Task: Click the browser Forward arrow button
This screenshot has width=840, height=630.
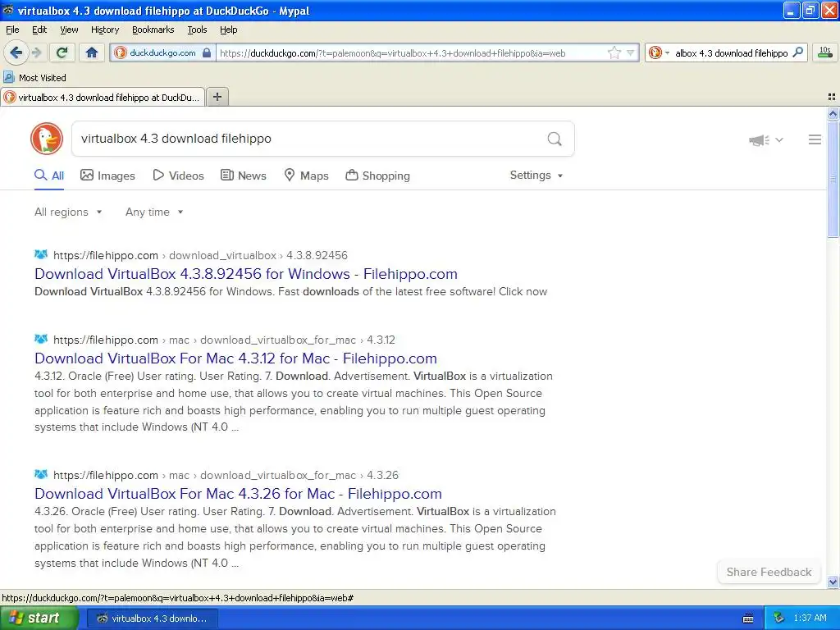Action: [36, 52]
